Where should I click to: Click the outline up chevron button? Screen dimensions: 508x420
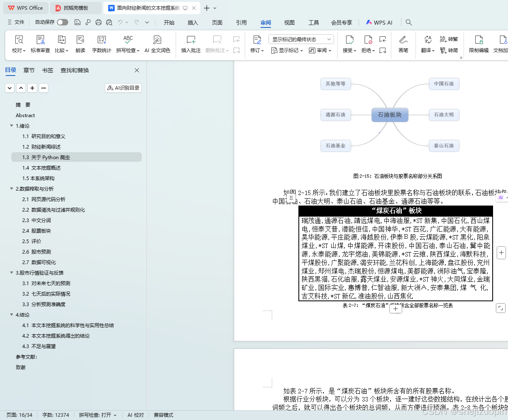(21, 88)
